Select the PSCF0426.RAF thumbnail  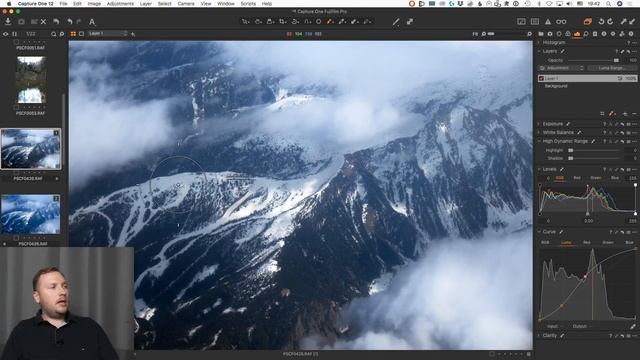(x=31, y=149)
